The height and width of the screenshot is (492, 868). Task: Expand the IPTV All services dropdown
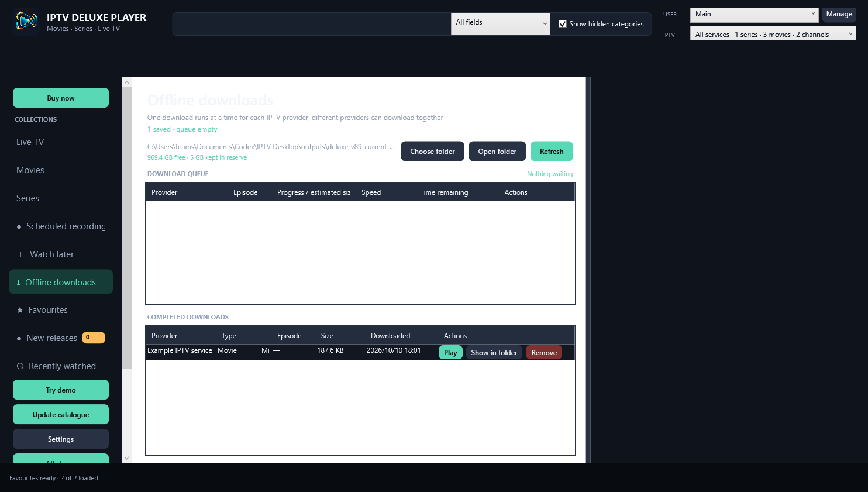(x=773, y=34)
